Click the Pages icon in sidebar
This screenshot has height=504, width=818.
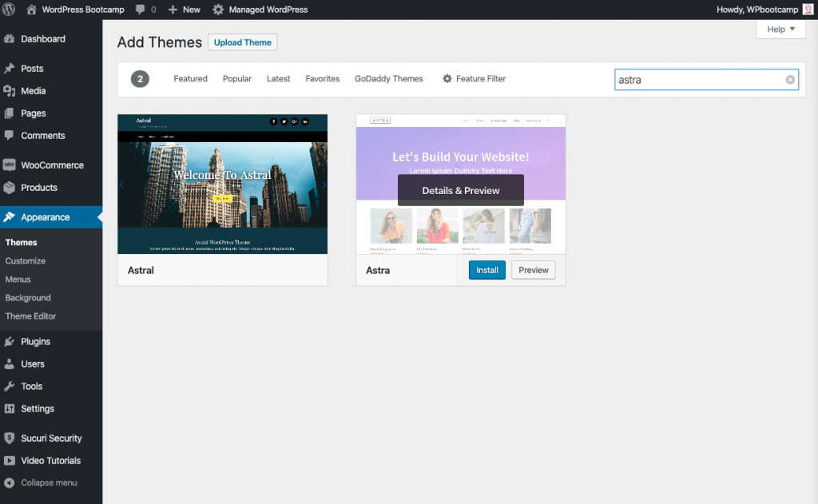point(10,113)
